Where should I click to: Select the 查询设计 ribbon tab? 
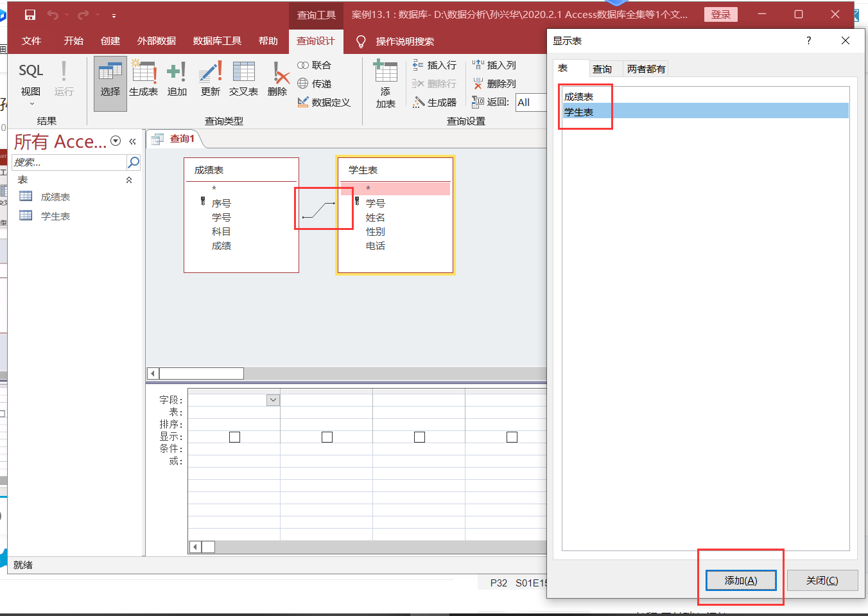point(315,41)
